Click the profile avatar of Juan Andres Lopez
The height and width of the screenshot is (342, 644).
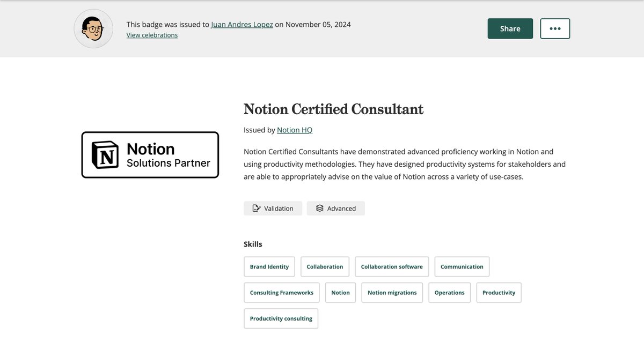pyautogui.click(x=93, y=28)
